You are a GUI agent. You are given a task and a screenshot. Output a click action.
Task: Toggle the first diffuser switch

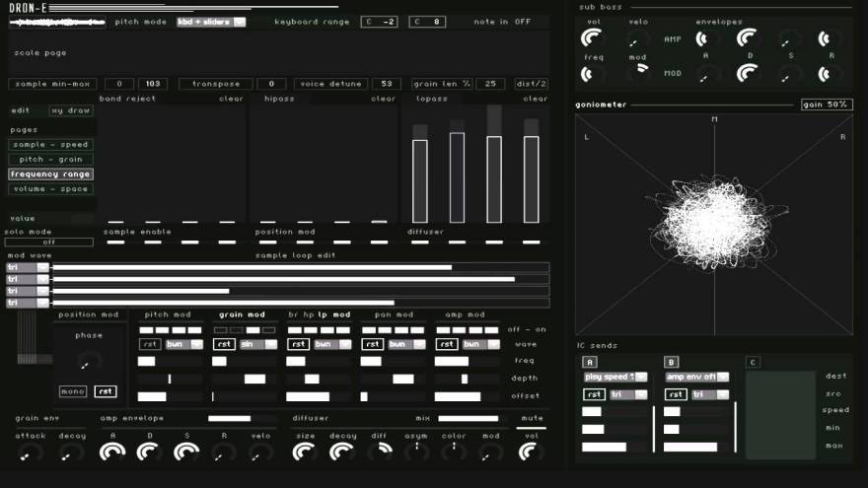point(420,242)
